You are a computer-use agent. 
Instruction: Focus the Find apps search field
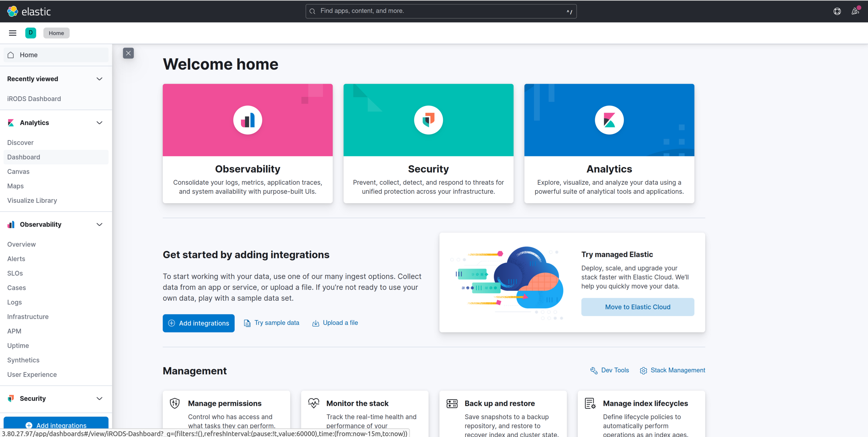point(440,11)
